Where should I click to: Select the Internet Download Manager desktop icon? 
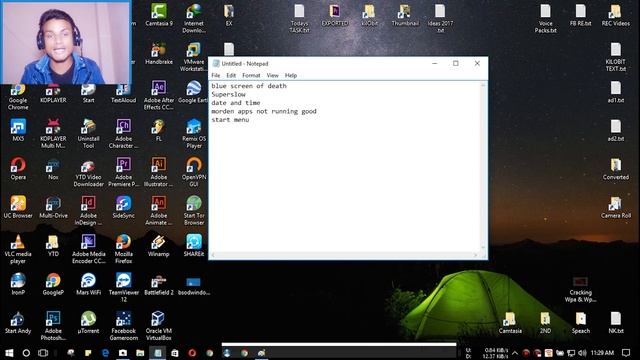pos(194,18)
